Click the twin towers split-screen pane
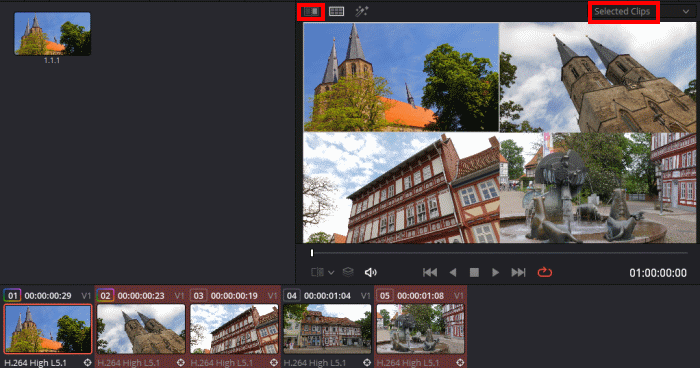This screenshot has width=700, height=368. 598,77
